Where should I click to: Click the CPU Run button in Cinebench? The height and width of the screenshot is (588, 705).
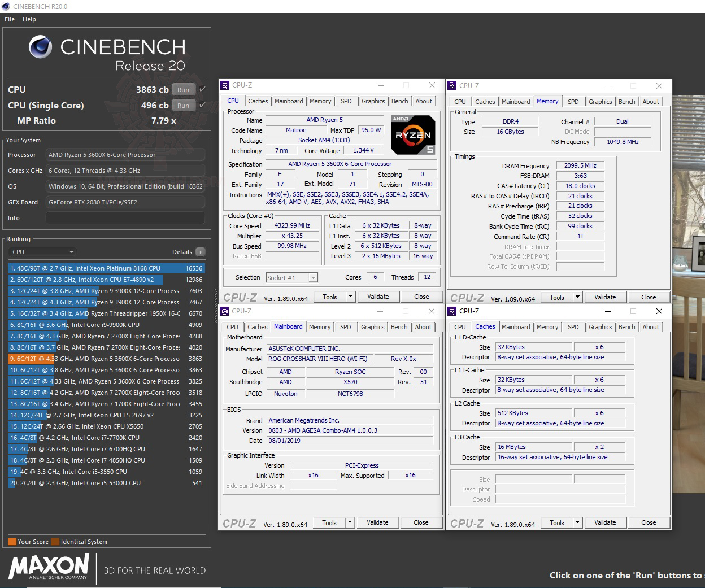pos(183,89)
